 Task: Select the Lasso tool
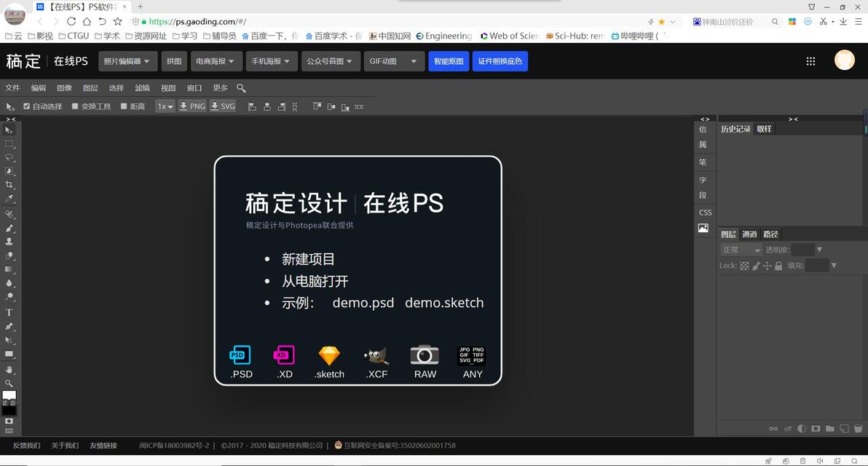coord(9,158)
